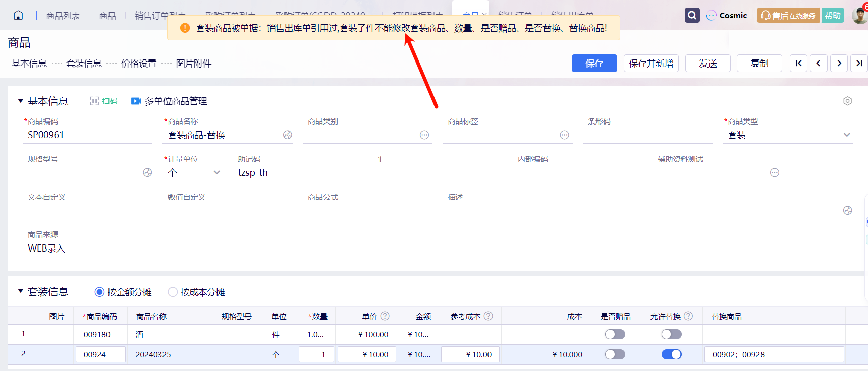868x371 pixels.
Task: Collapse the 基本信息 section
Action: pyautogui.click(x=21, y=101)
